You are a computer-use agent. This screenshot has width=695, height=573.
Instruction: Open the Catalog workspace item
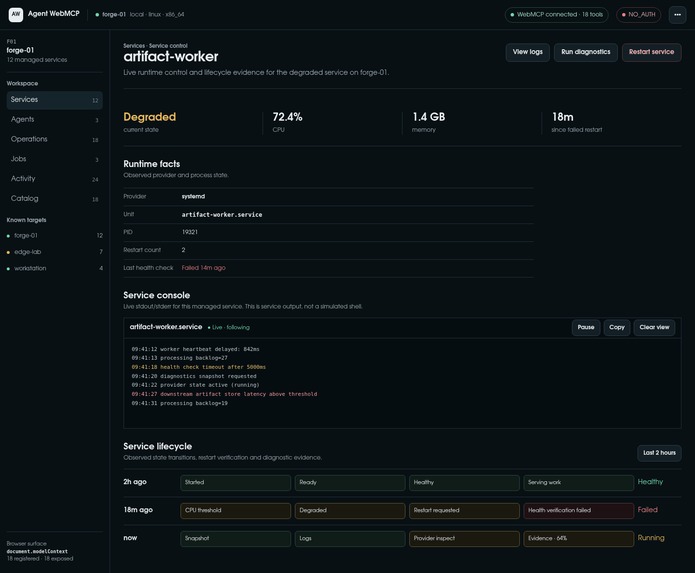[x=55, y=199]
